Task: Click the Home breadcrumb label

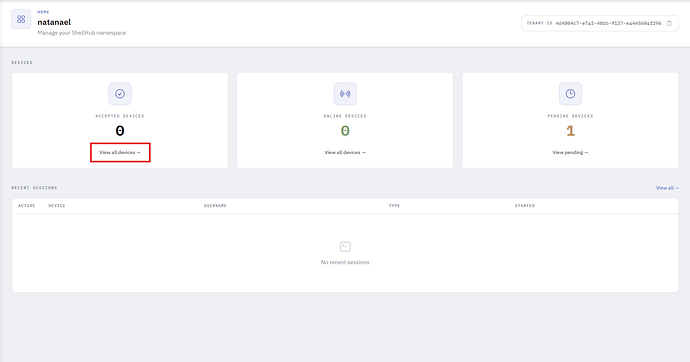Action: tap(43, 12)
